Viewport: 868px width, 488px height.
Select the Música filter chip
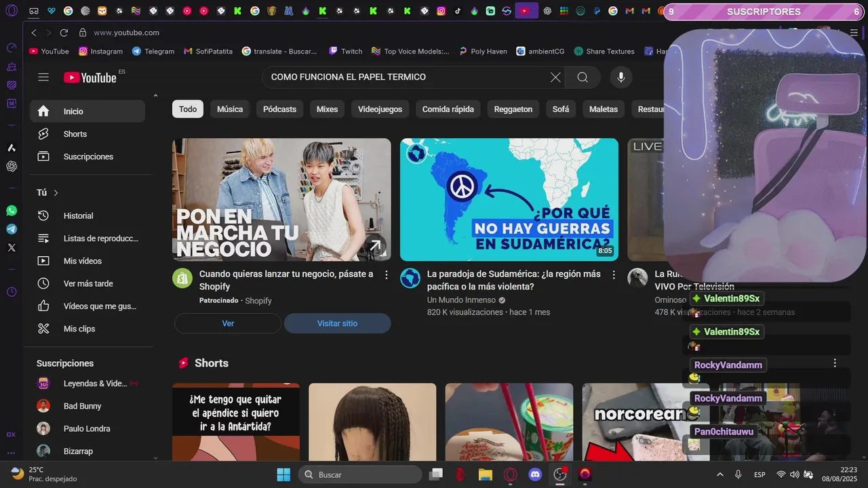(x=230, y=109)
